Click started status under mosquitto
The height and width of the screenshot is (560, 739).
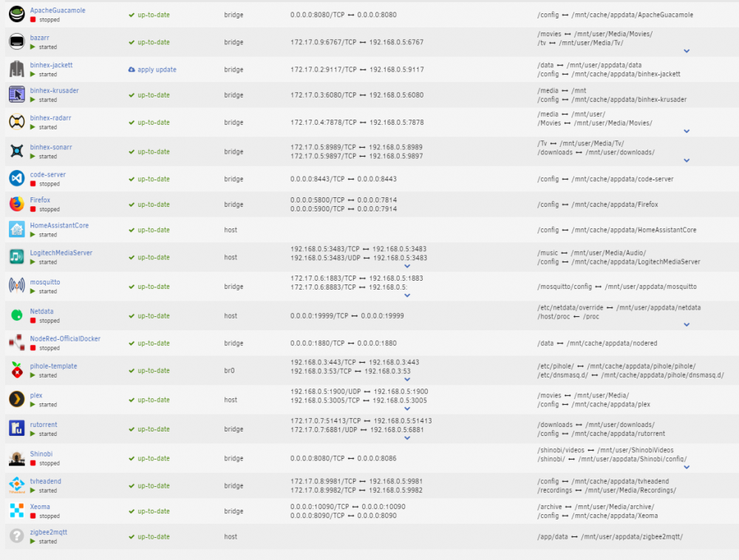tap(47, 291)
